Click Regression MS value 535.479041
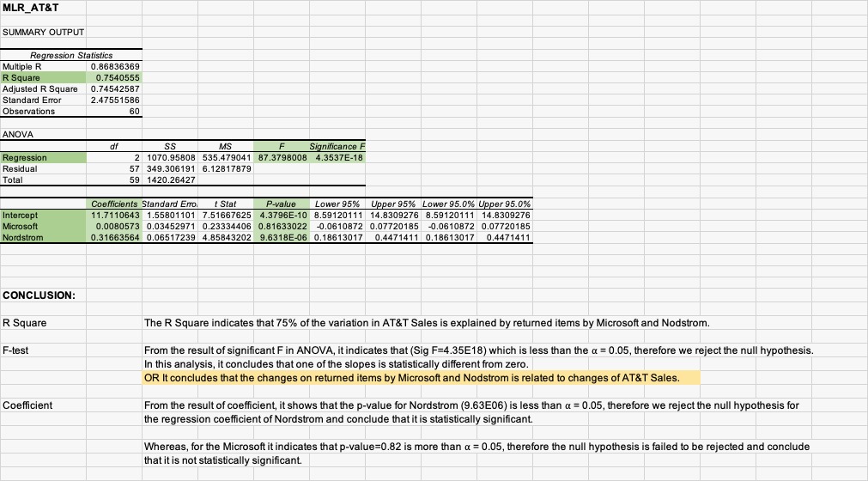Viewport: 868px width, 481px height. (226, 158)
